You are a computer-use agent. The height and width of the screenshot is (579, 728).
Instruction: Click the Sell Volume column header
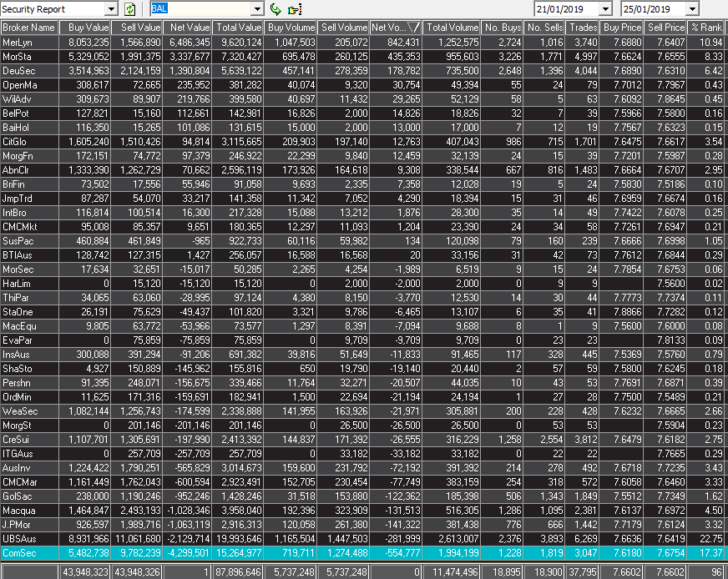(343, 28)
